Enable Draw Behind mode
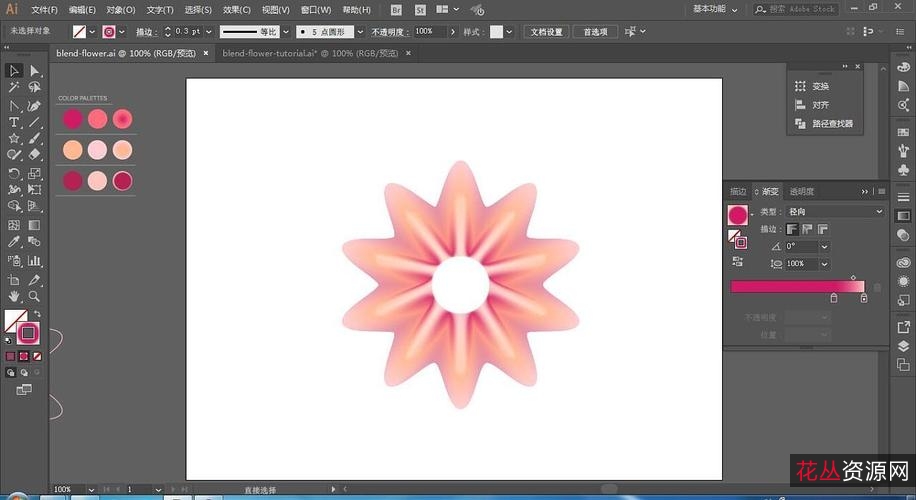916x500 pixels. [24, 372]
